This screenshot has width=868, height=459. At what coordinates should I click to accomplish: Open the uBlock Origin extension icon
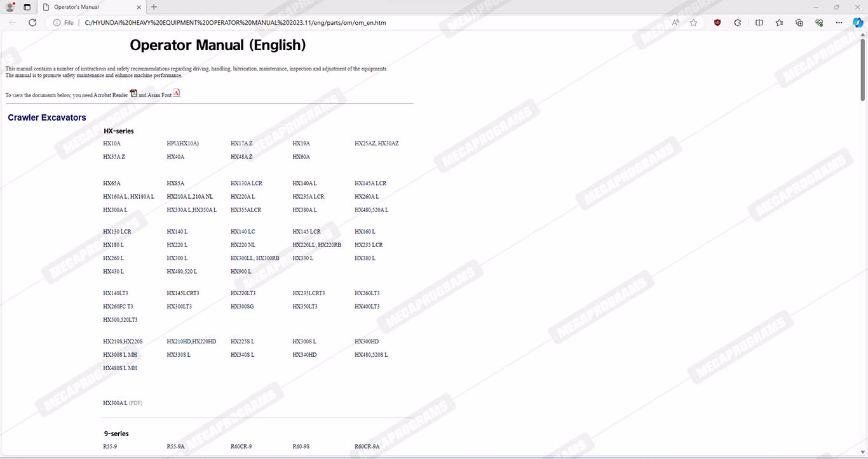tap(717, 23)
